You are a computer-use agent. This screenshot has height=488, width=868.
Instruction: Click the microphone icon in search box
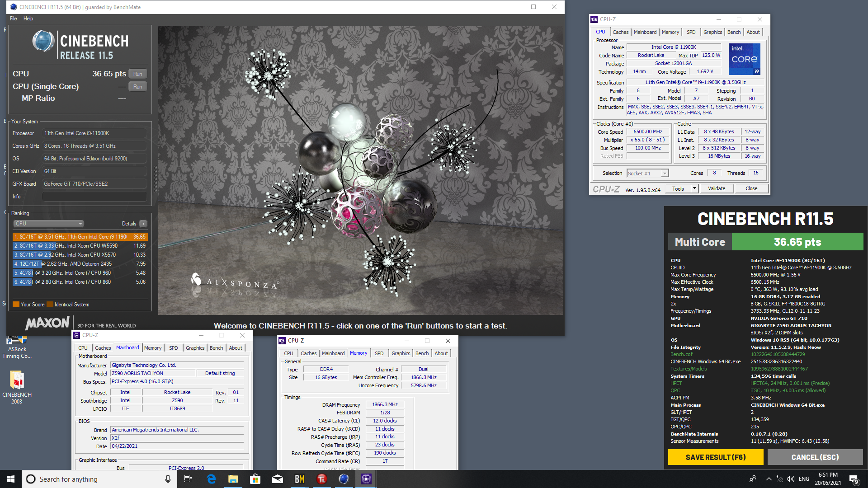coord(168,479)
